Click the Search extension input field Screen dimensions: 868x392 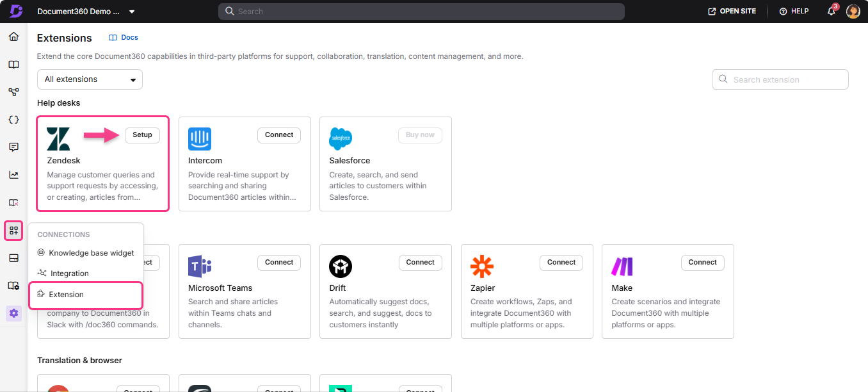780,79
